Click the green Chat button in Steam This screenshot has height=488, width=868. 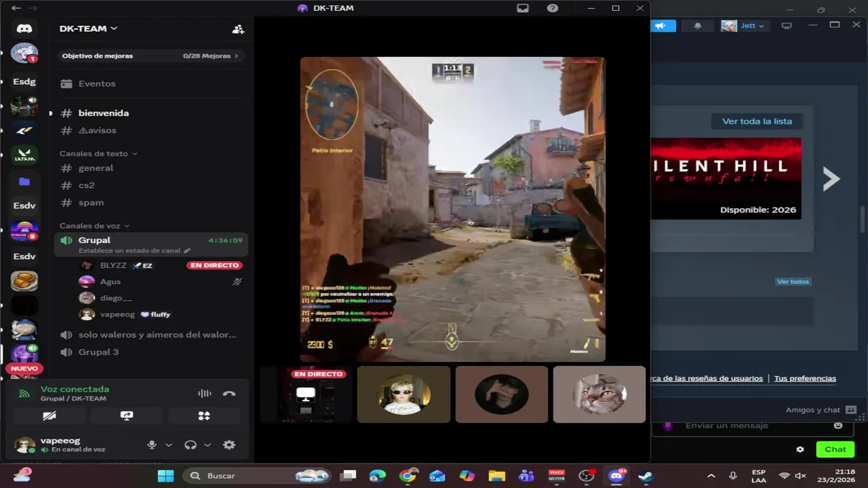pyautogui.click(x=835, y=449)
